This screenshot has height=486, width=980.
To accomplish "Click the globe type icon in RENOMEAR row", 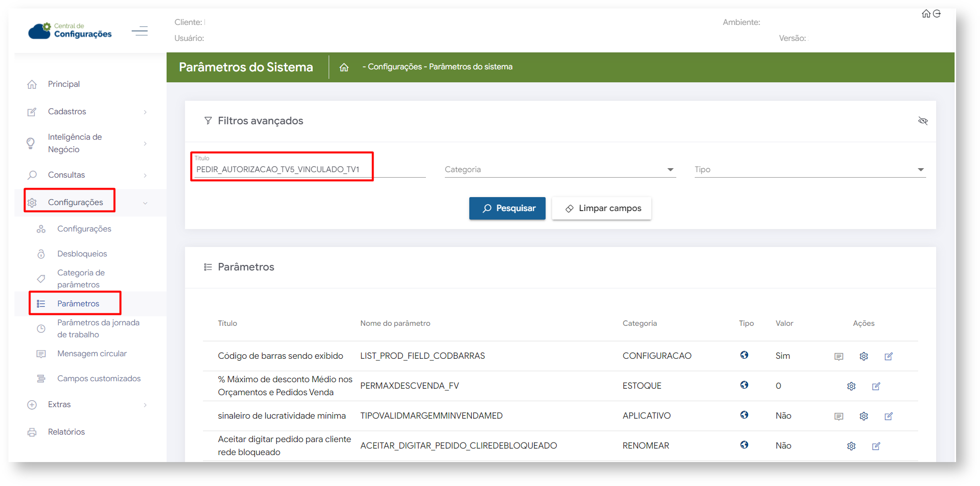I will click(744, 445).
